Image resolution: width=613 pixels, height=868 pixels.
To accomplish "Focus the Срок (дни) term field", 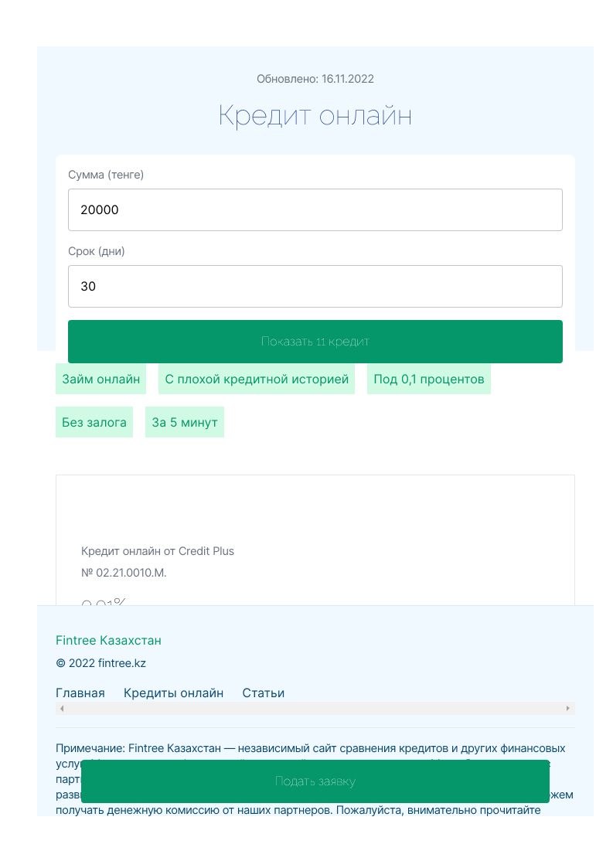I will tap(315, 286).
